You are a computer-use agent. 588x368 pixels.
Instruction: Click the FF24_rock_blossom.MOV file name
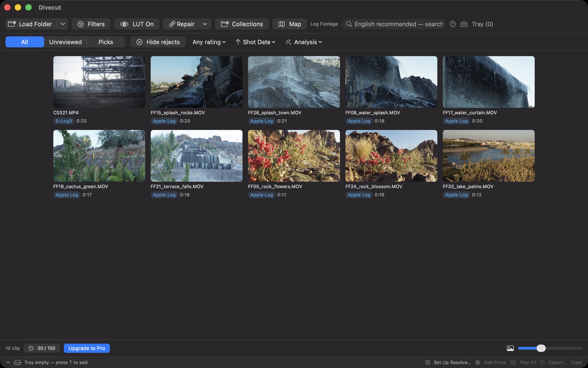click(374, 187)
